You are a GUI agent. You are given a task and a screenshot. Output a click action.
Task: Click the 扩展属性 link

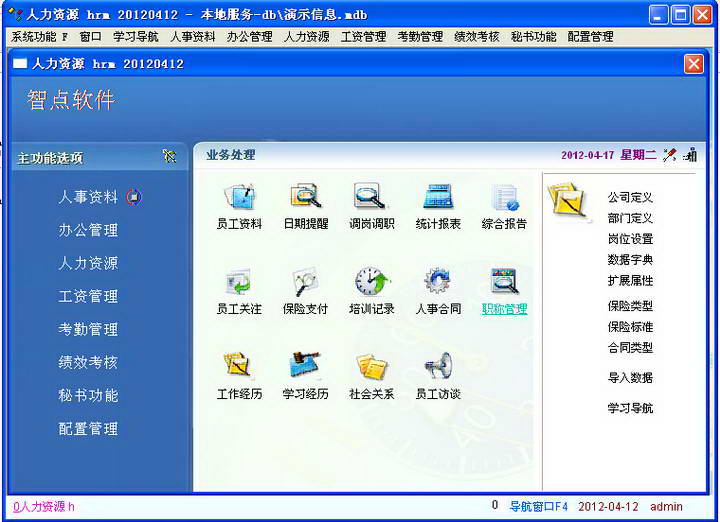click(x=630, y=281)
